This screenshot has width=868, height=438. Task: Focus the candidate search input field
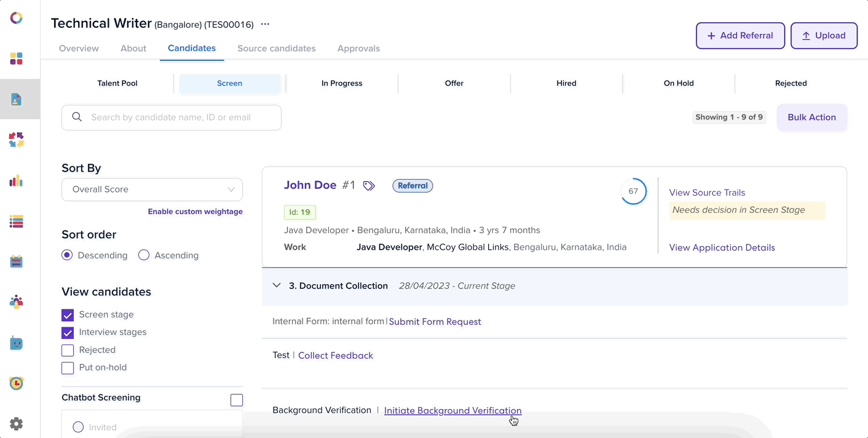[172, 117]
